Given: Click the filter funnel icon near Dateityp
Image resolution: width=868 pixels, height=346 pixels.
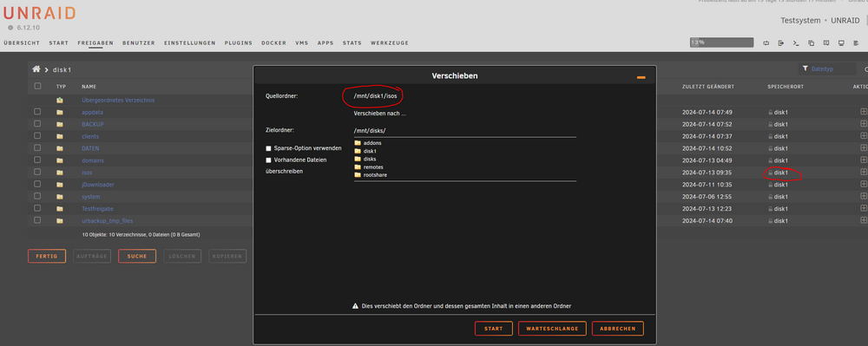Looking at the screenshot, I should (x=806, y=69).
